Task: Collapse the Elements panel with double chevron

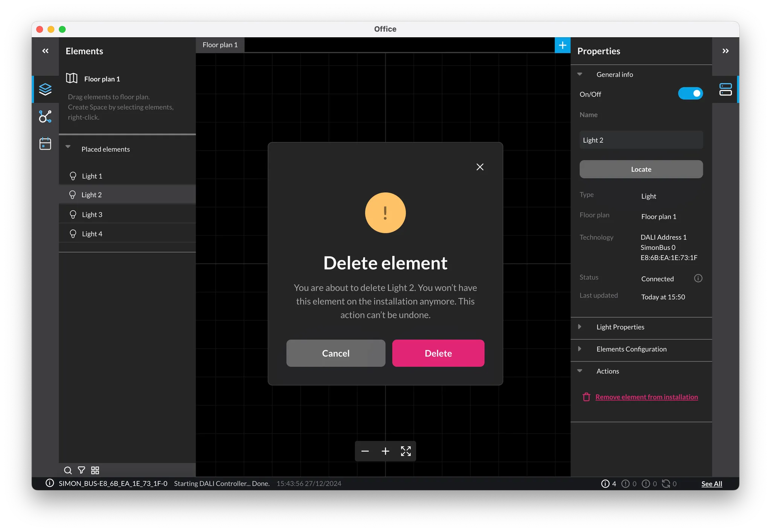Action: click(x=45, y=51)
